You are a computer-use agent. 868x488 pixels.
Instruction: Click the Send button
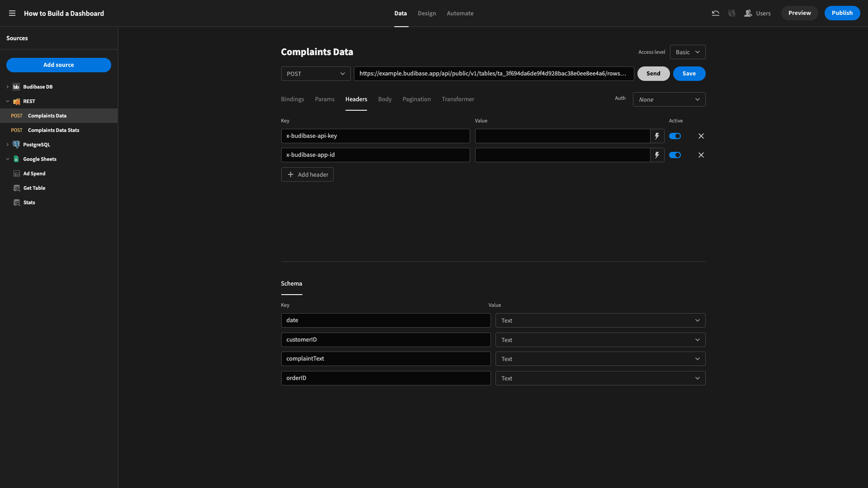[x=653, y=74]
